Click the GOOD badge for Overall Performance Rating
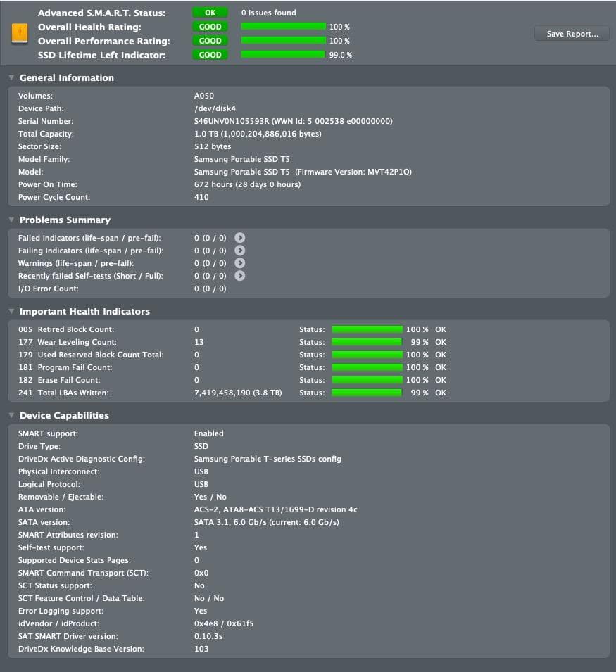Image resolution: width=616 pixels, height=672 pixels. click(x=210, y=41)
